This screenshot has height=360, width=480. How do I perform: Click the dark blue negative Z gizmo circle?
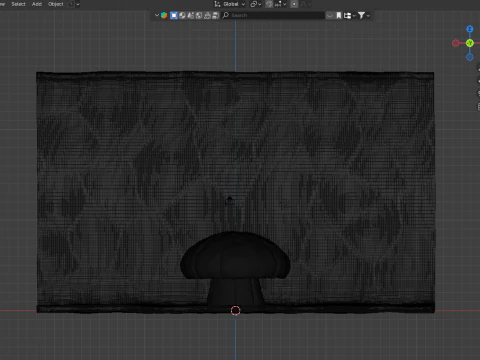pyautogui.click(x=470, y=57)
